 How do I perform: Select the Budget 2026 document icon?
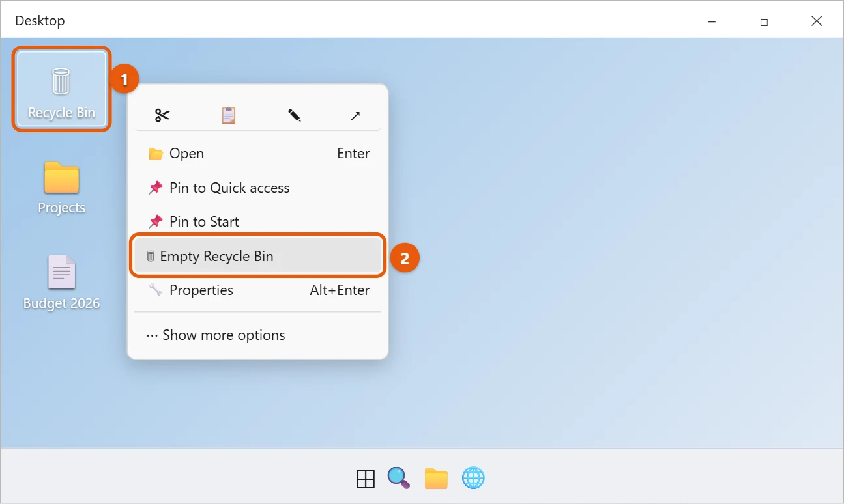(61, 283)
